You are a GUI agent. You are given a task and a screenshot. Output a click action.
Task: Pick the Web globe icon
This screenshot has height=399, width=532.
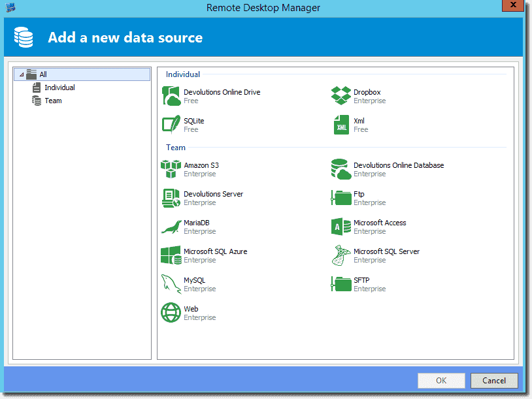coord(171,313)
